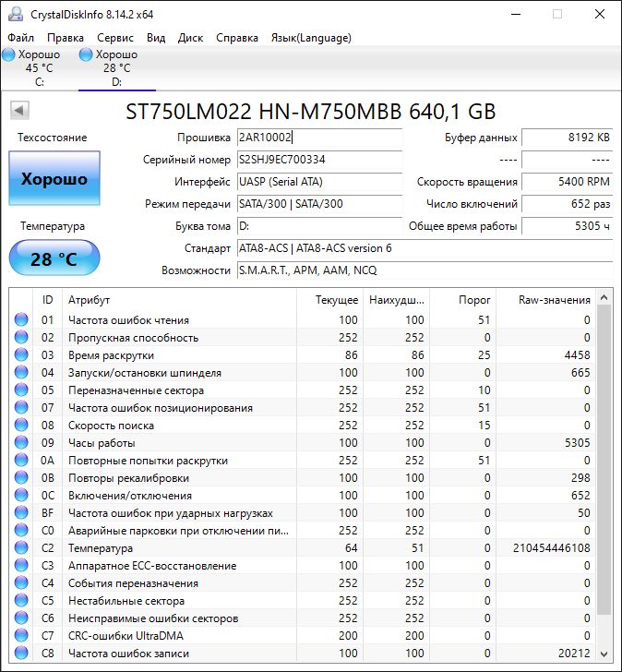Open the Файл menu
622x672 pixels.
20,38
